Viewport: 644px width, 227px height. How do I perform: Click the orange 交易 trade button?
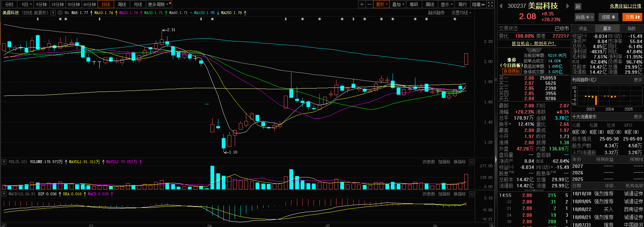pos(632,17)
